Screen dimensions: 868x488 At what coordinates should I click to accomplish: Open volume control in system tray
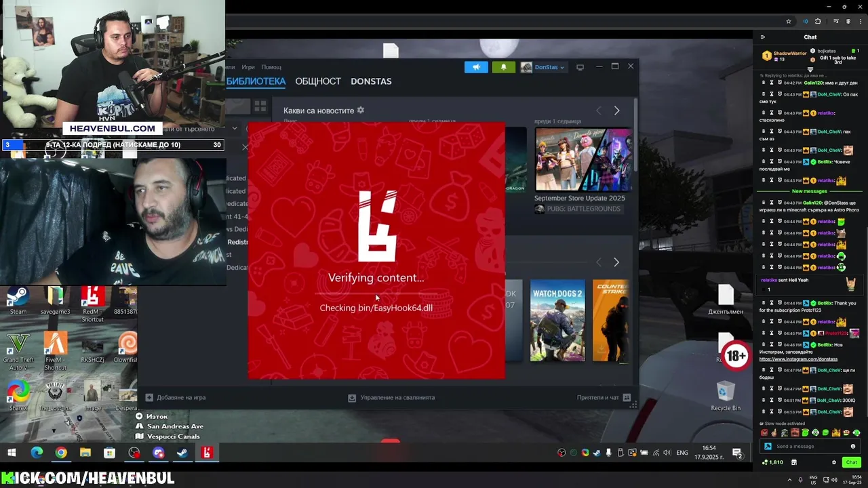coord(667,453)
